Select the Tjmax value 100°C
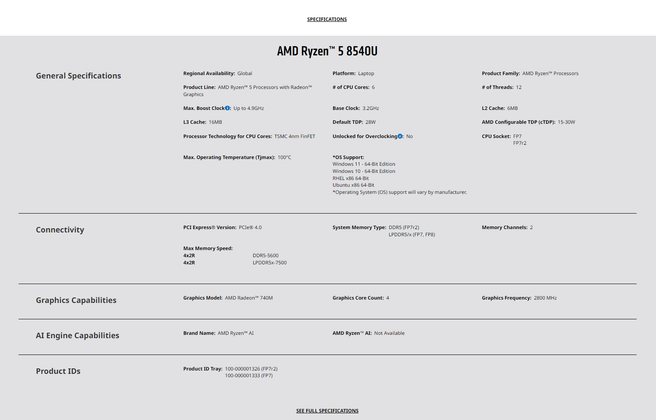The width and height of the screenshot is (656, 420). tap(284, 157)
